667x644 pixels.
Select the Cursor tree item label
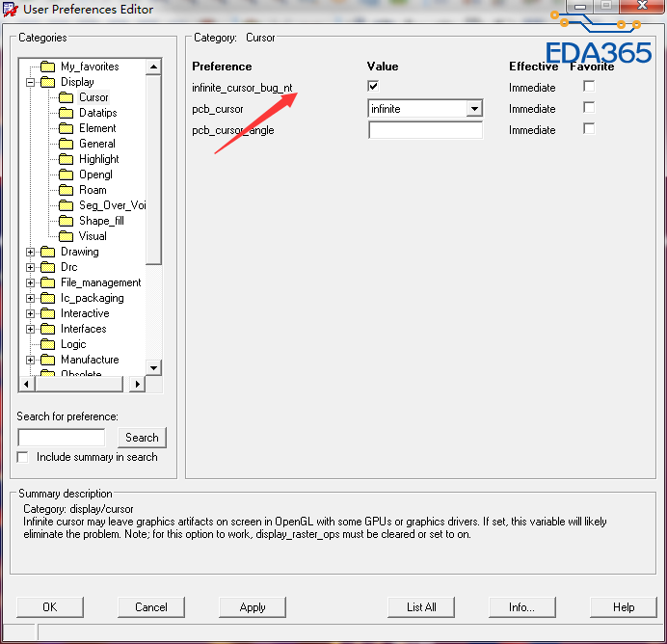(93, 97)
